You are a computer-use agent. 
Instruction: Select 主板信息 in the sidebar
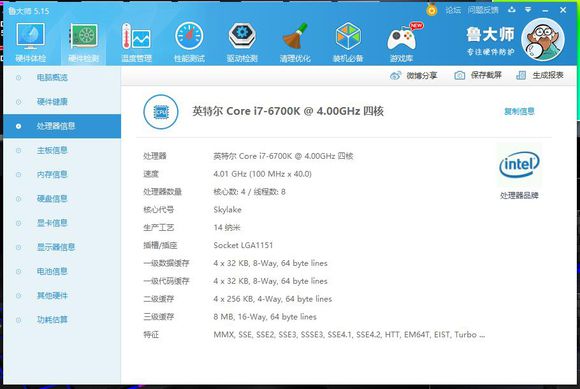pyautogui.click(x=62, y=150)
